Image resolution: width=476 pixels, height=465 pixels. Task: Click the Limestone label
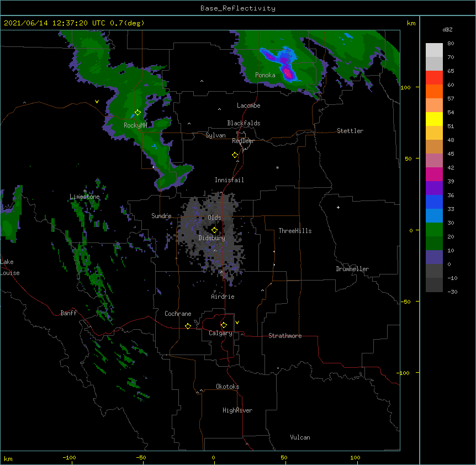click(84, 197)
